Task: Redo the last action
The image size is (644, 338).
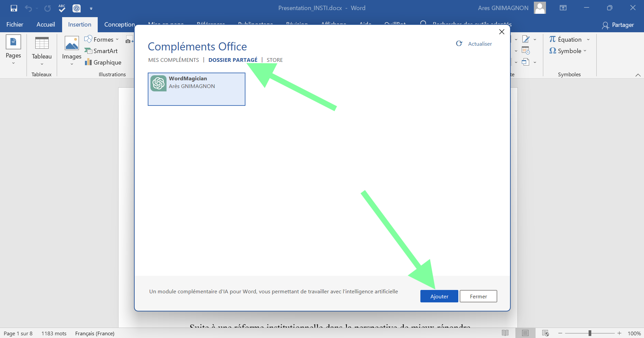Action: (48, 8)
